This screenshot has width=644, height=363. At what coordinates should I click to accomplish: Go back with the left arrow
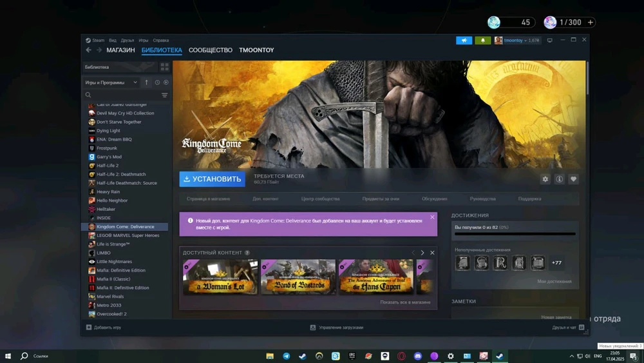coord(88,50)
